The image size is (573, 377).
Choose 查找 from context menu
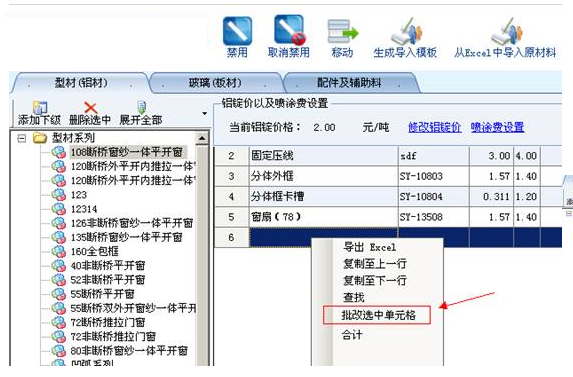click(353, 297)
